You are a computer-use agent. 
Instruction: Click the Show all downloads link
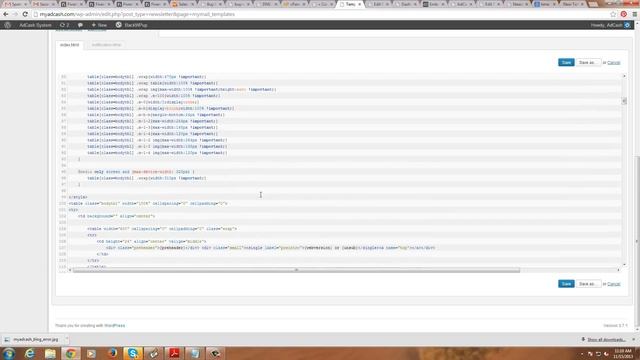(x=606, y=340)
